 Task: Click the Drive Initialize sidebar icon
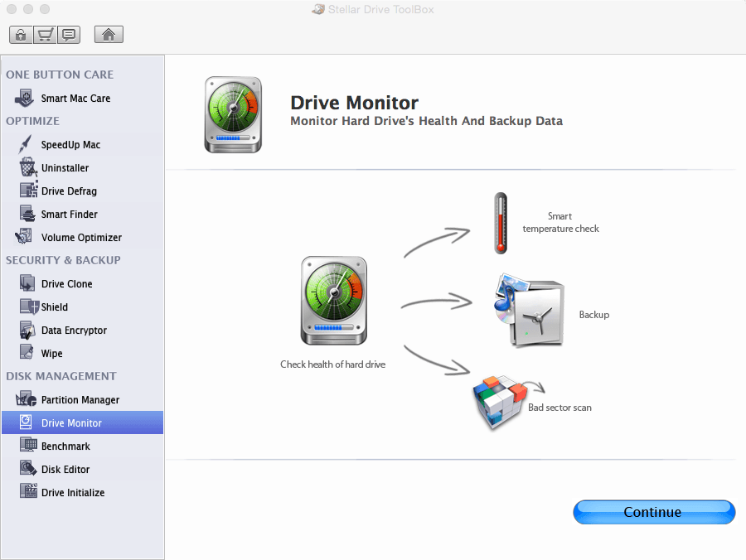pyautogui.click(x=28, y=491)
